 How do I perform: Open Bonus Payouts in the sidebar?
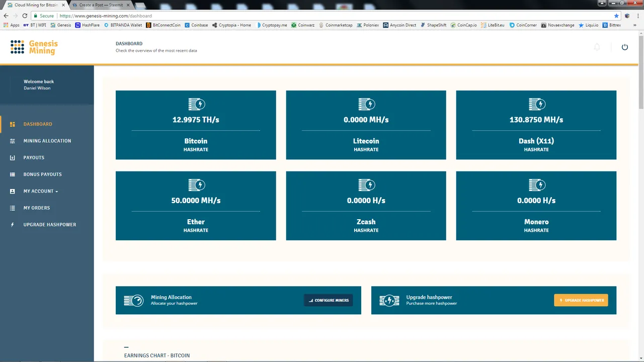(x=42, y=174)
